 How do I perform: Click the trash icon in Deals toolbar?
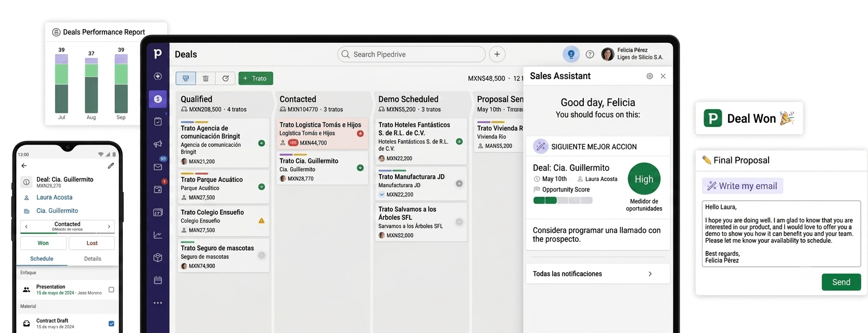[x=206, y=78]
